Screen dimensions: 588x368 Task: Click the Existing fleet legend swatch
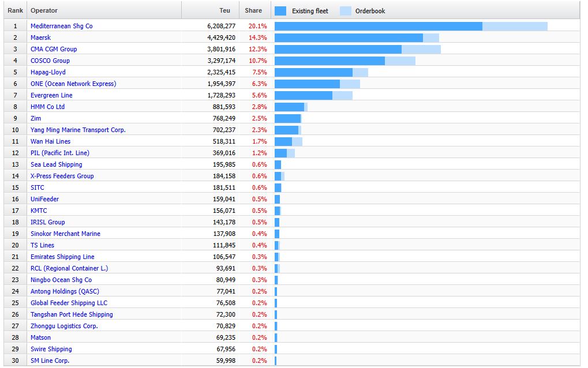click(x=280, y=11)
